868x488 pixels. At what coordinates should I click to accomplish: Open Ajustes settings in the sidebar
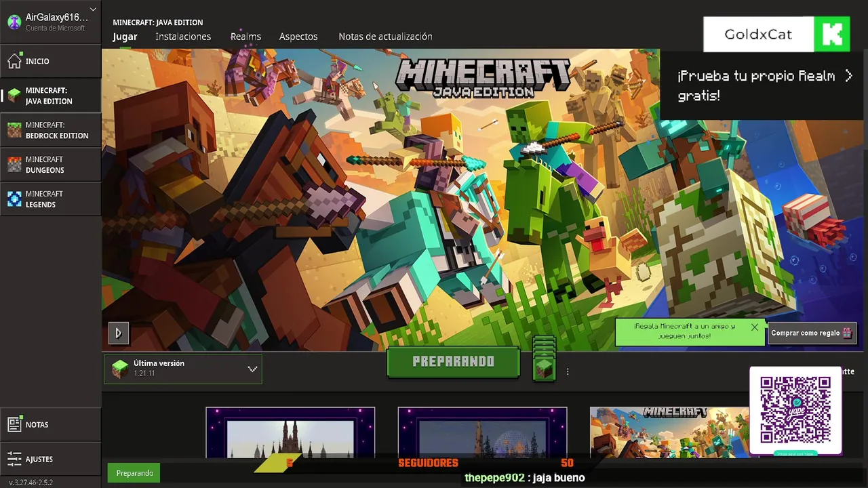51,459
